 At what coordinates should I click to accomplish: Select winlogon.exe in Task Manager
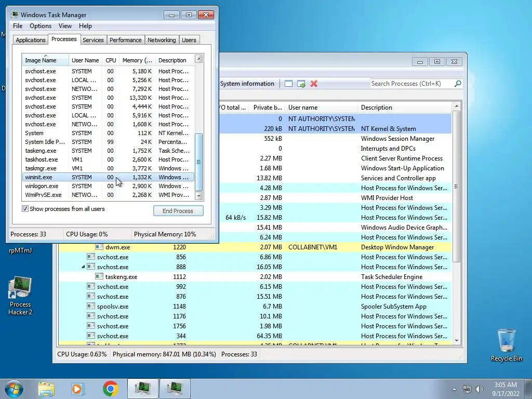pyautogui.click(x=108, y=186)
